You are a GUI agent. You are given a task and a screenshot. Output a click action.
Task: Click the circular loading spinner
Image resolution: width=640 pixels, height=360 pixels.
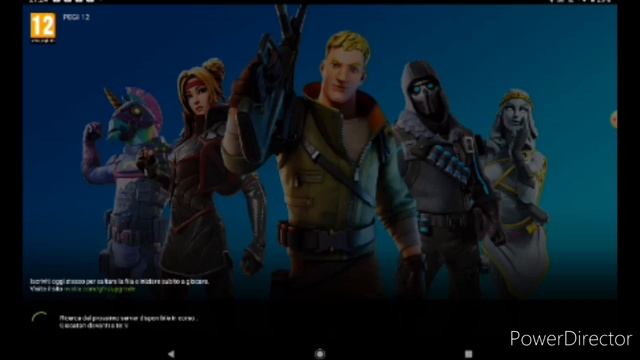tap(41, 321)
